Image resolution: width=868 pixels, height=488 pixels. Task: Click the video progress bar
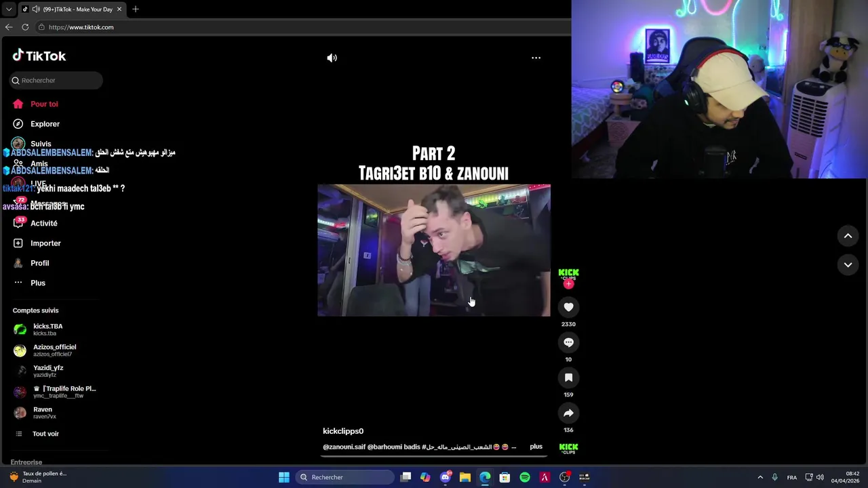point(434,456)
